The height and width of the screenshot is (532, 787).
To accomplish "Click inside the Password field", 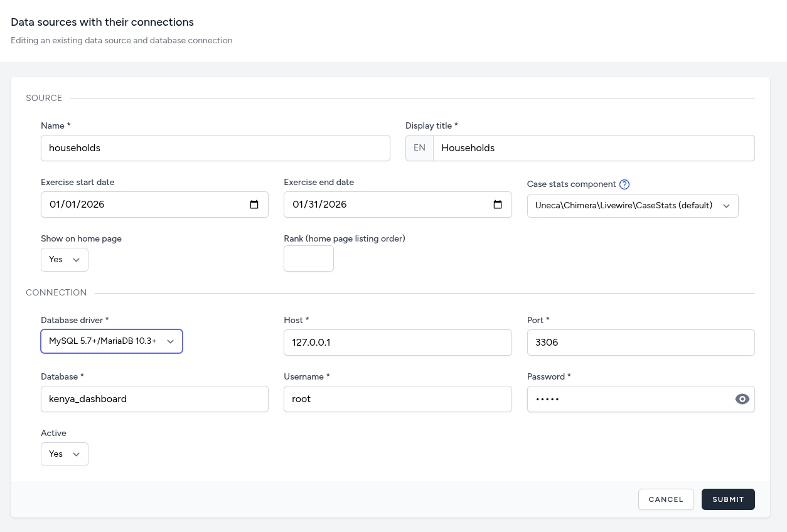I will click(x=628, y=399).
